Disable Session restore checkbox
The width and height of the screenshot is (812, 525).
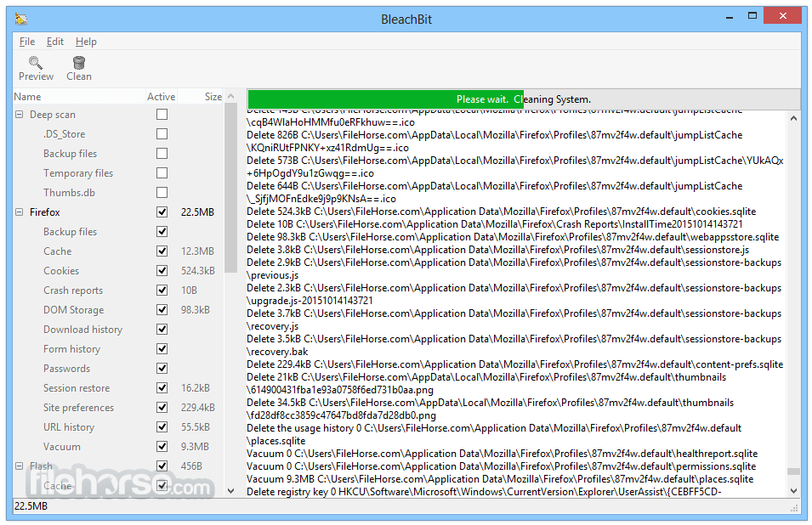162,388
